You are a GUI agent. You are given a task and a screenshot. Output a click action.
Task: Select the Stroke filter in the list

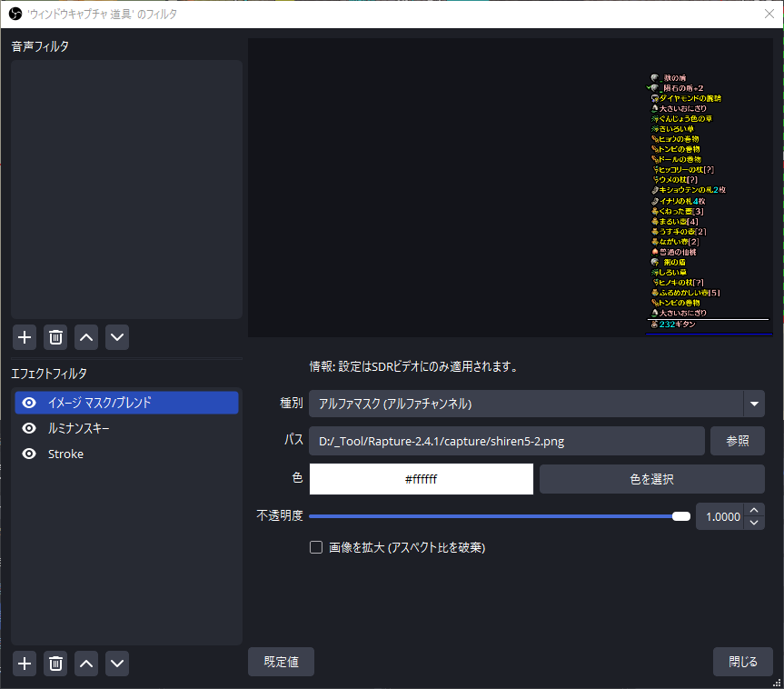65,454
